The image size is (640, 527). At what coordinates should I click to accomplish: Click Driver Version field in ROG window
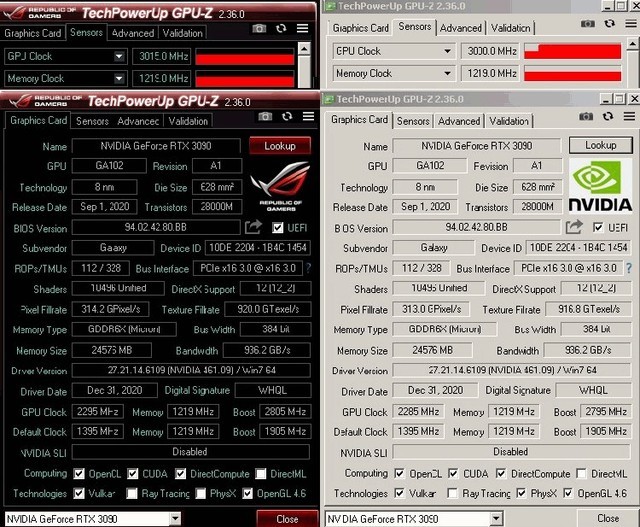click(x=191, y=370)
